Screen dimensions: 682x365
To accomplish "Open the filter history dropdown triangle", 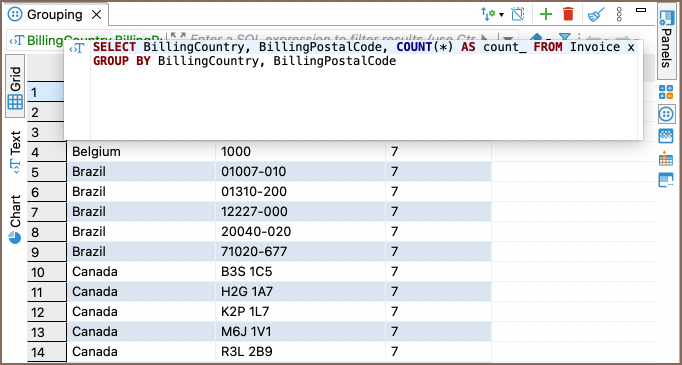I will [508, 39].
